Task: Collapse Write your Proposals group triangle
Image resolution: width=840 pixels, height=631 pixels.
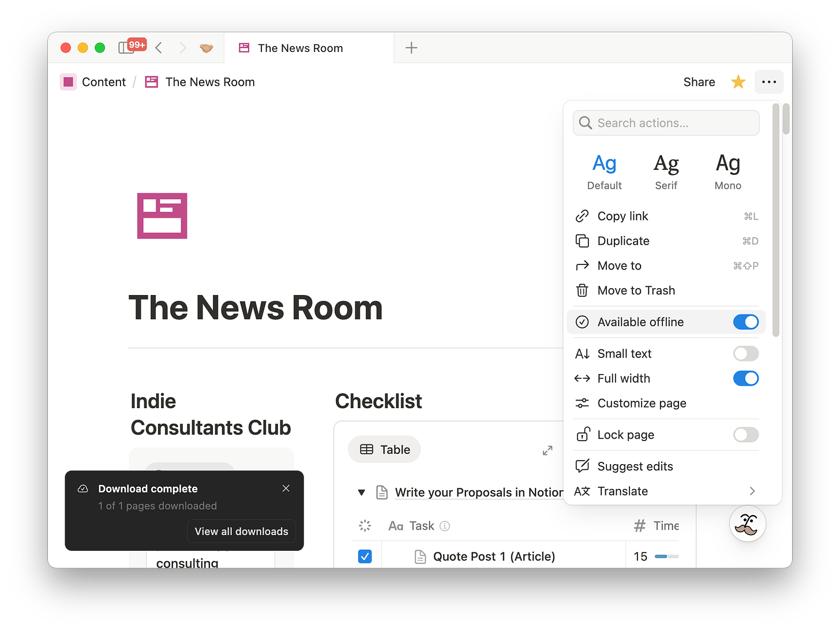Action: (362, 492)
